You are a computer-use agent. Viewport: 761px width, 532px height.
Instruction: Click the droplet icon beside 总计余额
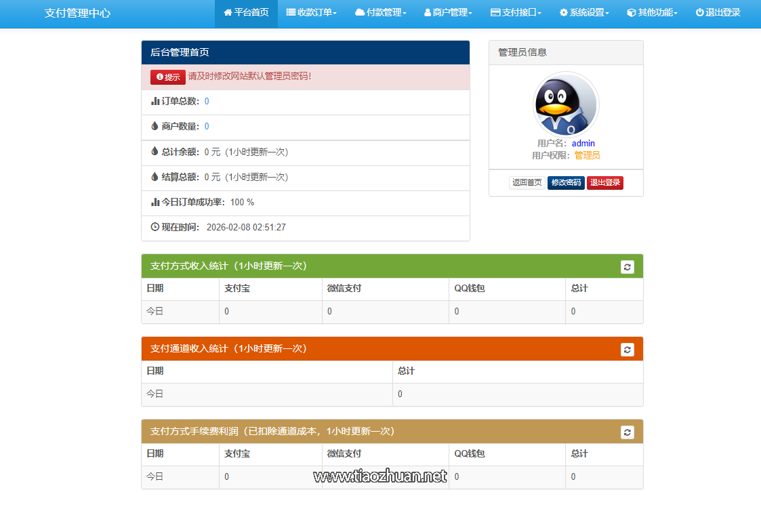155,152
